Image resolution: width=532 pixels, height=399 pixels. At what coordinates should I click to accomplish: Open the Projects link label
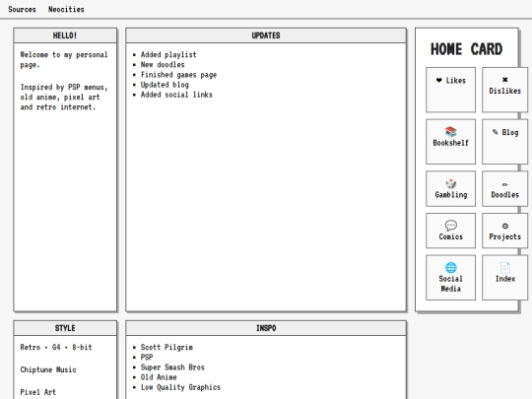pyautogui.click(x=504, y=236)
